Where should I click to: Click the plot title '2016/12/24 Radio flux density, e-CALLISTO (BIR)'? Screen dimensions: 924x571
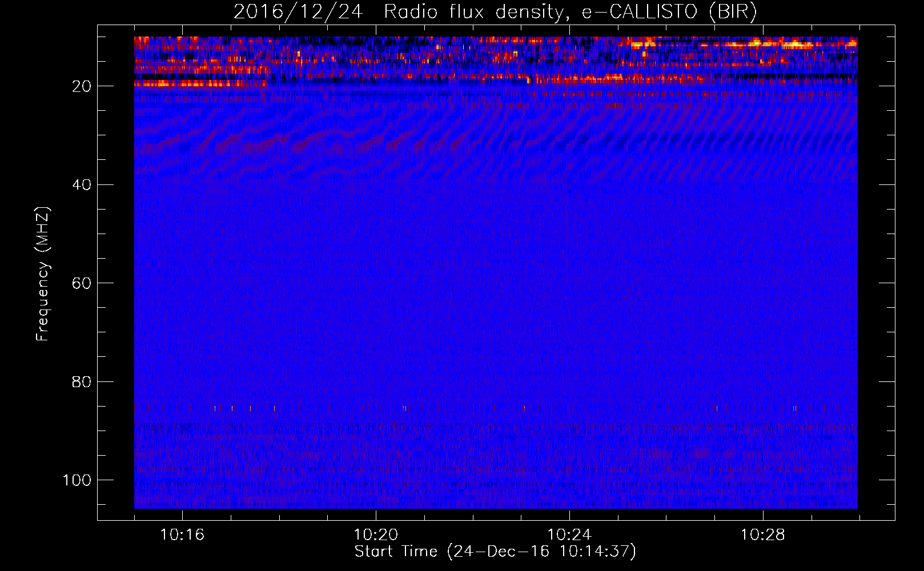point(495,11)
